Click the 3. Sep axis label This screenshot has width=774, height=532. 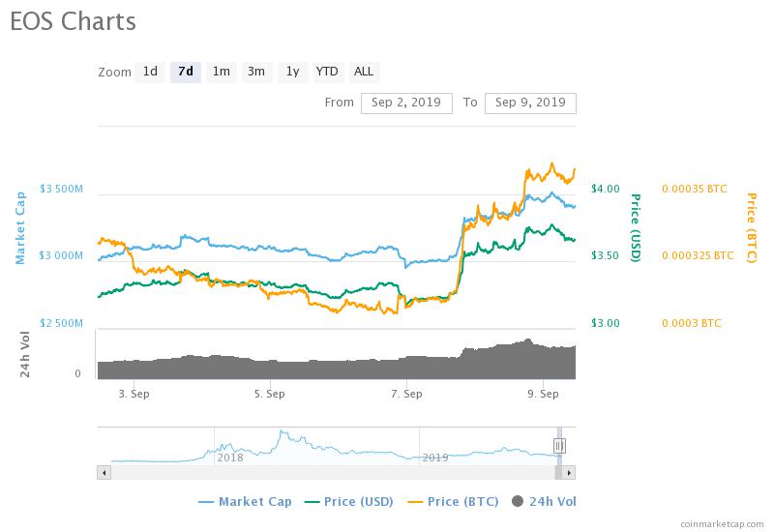coord(134,394)
